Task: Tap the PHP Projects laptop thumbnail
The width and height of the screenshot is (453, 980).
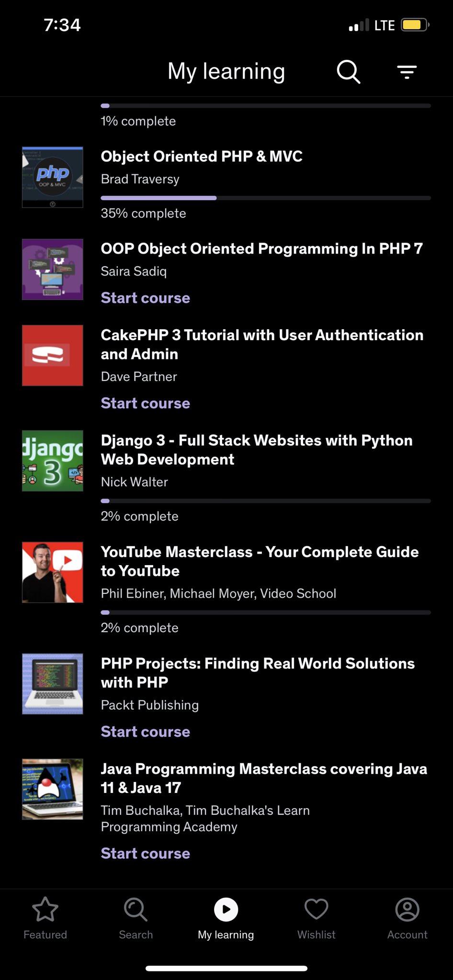Action: click(x=53, y=684)
